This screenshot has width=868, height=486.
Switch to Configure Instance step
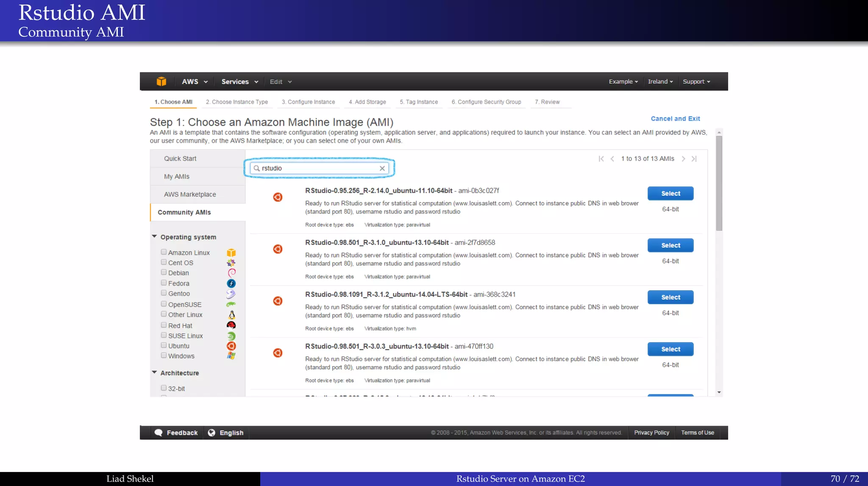308,102
